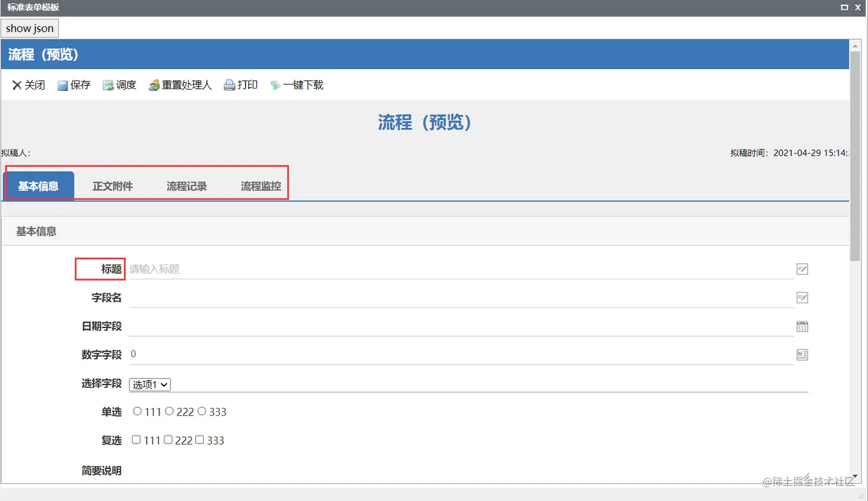The width and height of the screenshot is (868, 501).
Task: Click the edit icon beside 字段名 field
Action: [802, 298]
